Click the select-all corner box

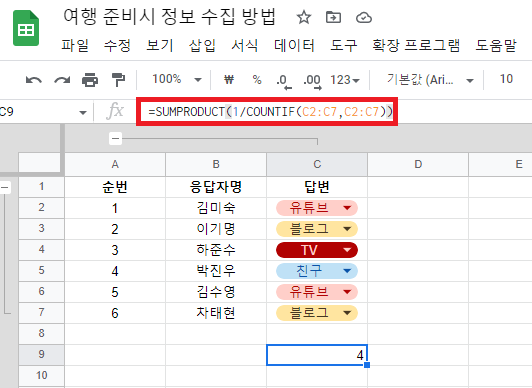pyautogui.click(x=41, y=163)
